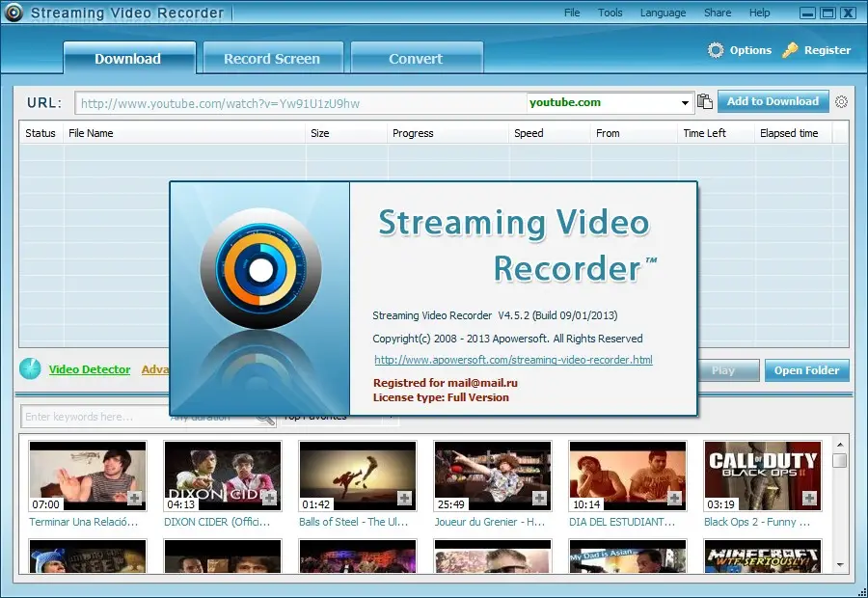The image size is (868, 598).
Task: Click the search magnifier icon
Action: click(266, 419)
